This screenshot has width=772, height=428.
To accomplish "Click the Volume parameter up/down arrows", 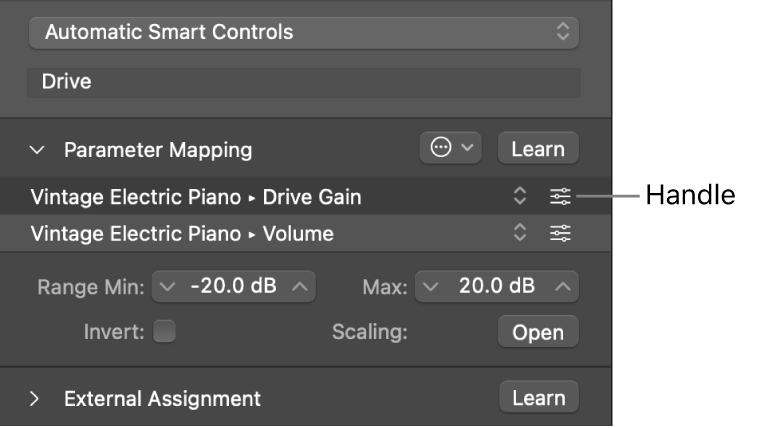I will pos(520,232).
